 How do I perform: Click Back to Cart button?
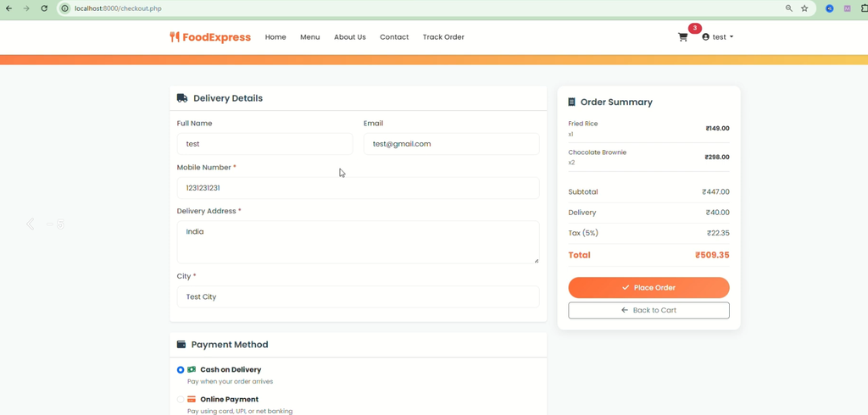(648, 311)
